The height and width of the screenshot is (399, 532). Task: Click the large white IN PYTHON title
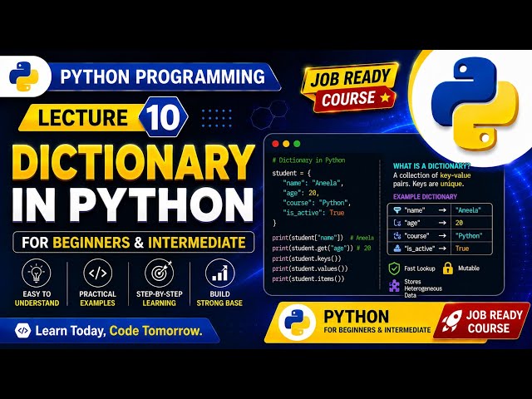(133, 205)
